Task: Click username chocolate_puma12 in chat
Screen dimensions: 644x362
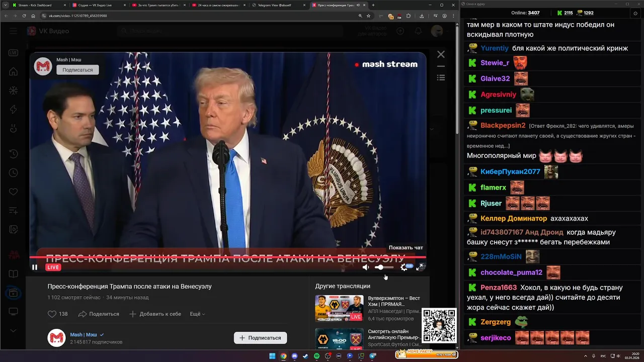Action: (x=511, y=273)
